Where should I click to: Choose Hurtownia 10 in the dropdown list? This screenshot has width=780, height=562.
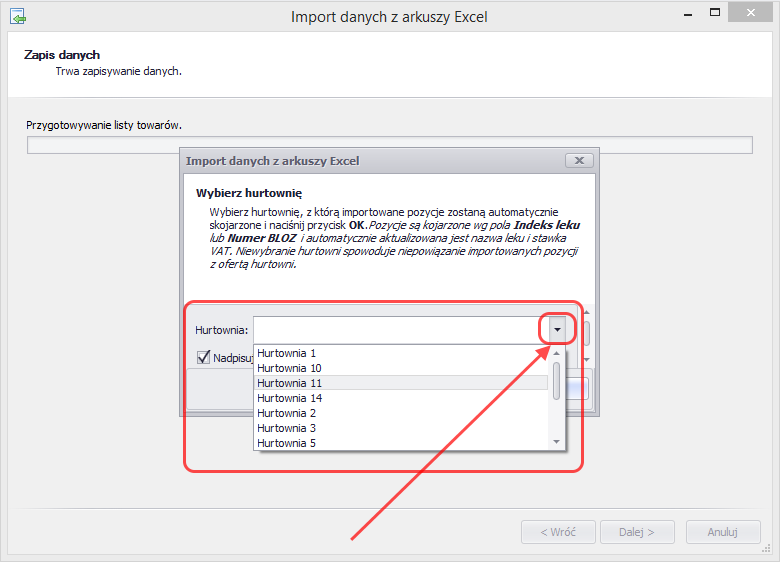289,368
